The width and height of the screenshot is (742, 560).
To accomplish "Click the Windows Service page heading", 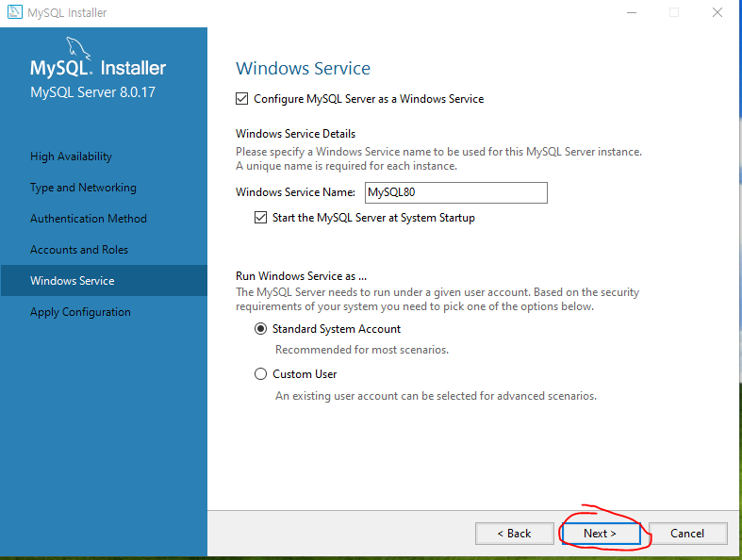I will click(303, 69).
